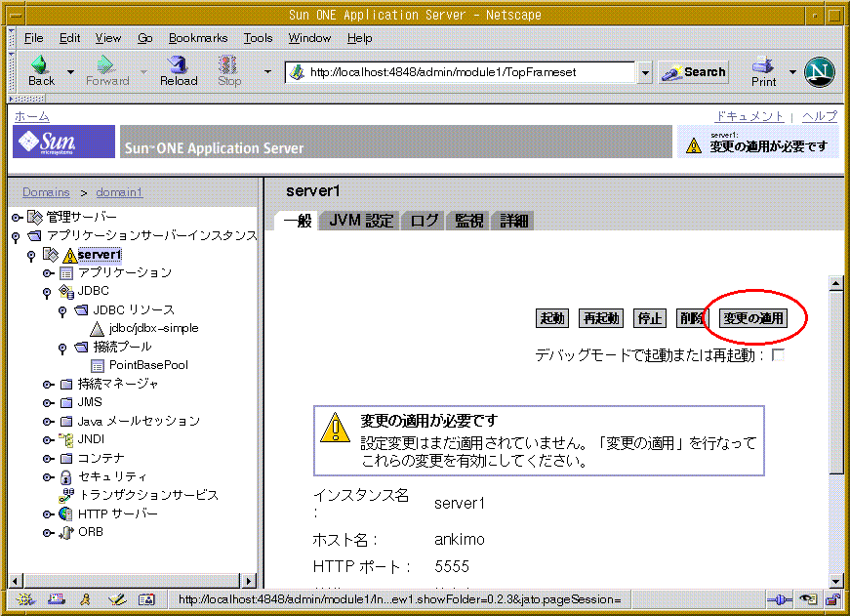Click the 再起動 button
The image size is (850, 616).
601,318
